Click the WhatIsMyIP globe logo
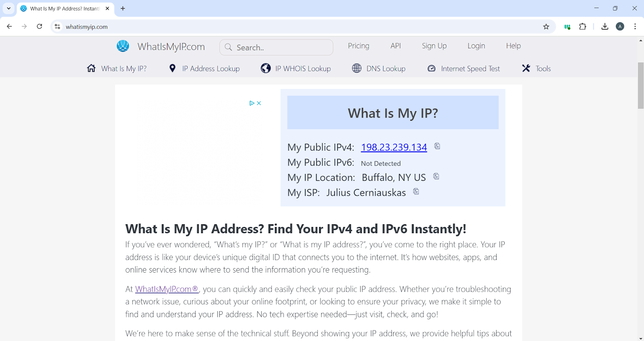The image size is (644, 341). [123, 46]
